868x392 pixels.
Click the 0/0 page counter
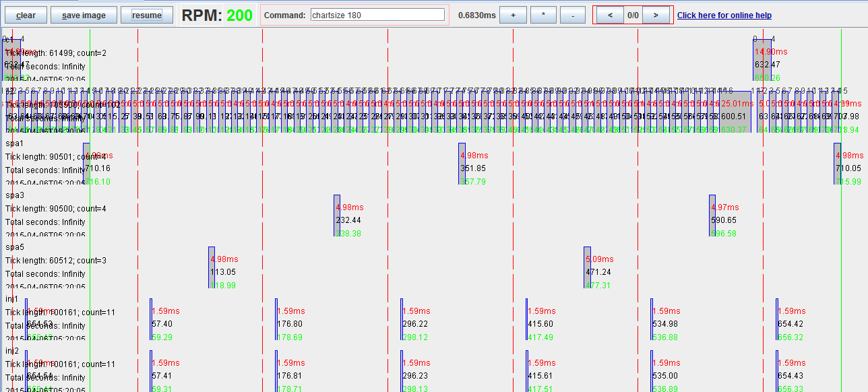pos(633,15)
